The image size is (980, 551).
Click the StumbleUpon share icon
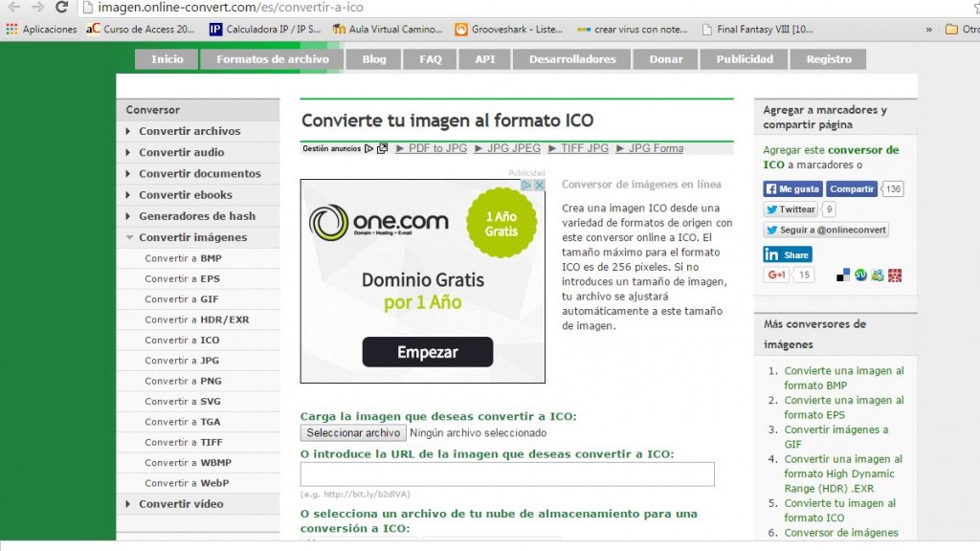[860, 275]
